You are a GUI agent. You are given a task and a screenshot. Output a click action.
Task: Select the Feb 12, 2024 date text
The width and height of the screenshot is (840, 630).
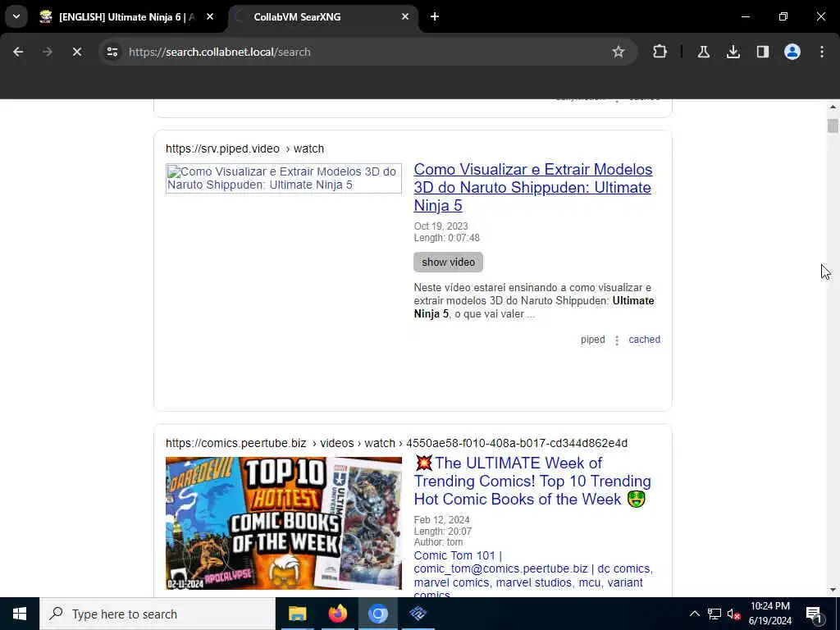point(441,519)
